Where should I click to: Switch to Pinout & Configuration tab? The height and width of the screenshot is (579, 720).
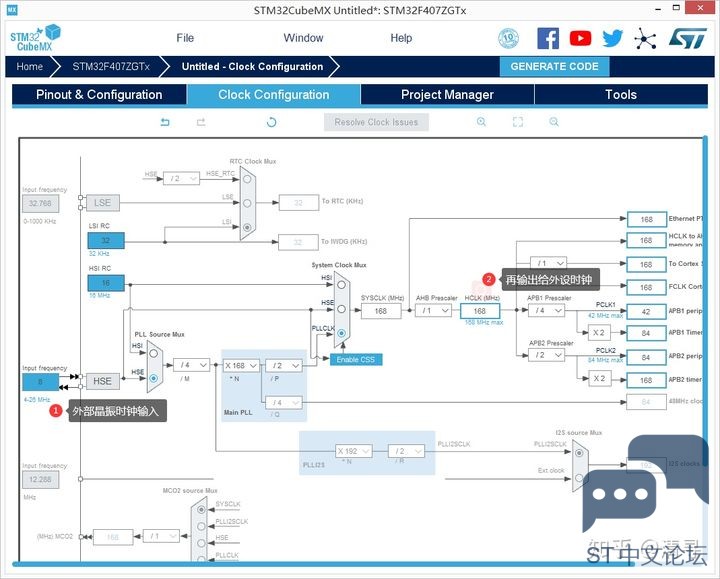tap(99, 95)
